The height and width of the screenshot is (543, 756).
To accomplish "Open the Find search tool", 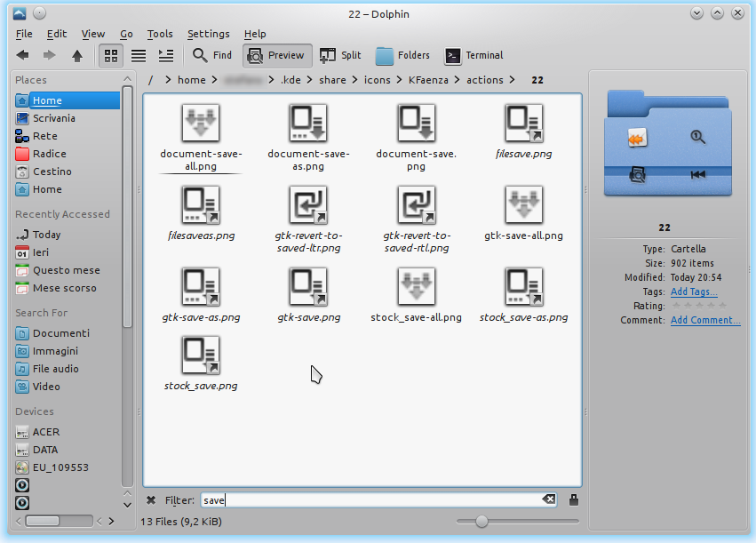I will click(212, 55).
